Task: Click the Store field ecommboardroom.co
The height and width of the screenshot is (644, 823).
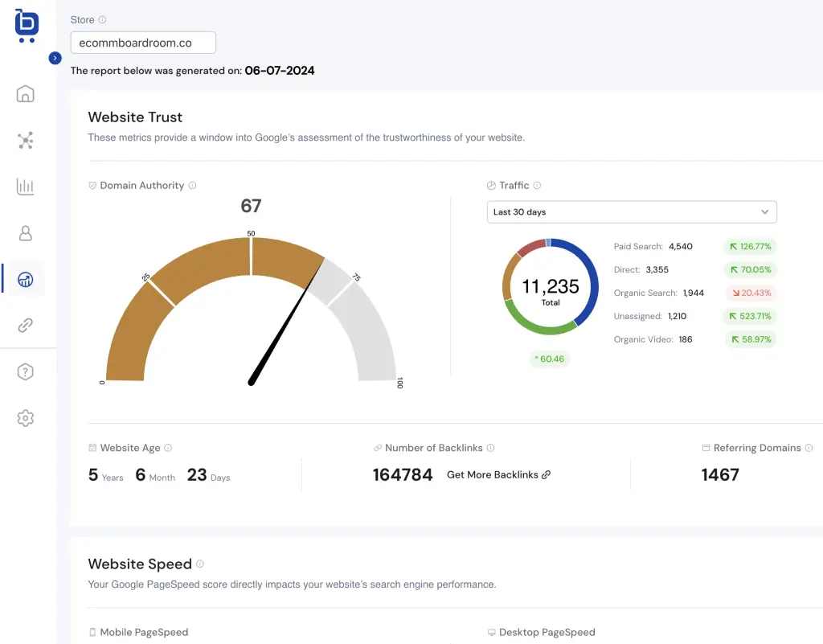Action: pos(143,43)
